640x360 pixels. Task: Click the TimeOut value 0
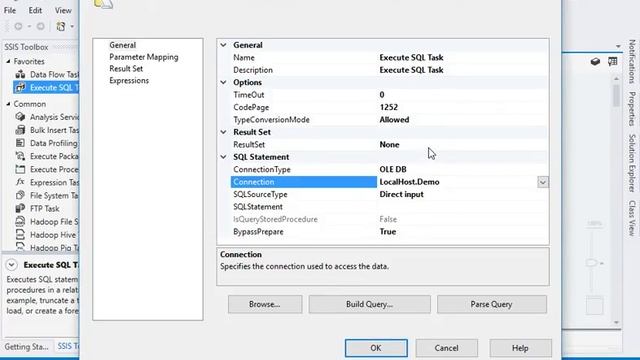coord(382,95)
